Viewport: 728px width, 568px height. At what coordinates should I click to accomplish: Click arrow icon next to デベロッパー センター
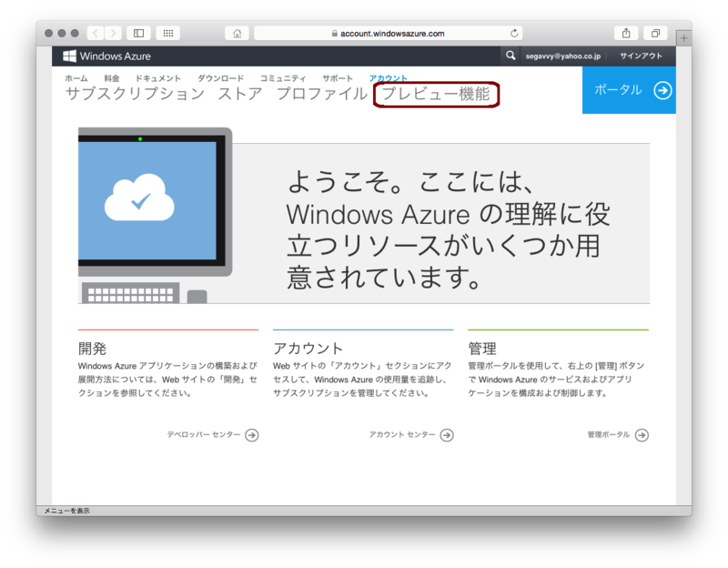tap(252, 435)
